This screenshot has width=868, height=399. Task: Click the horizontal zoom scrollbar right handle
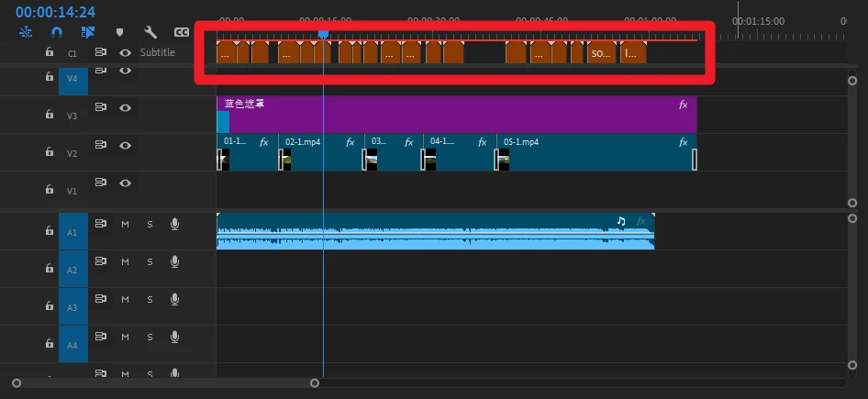point(315,383)
